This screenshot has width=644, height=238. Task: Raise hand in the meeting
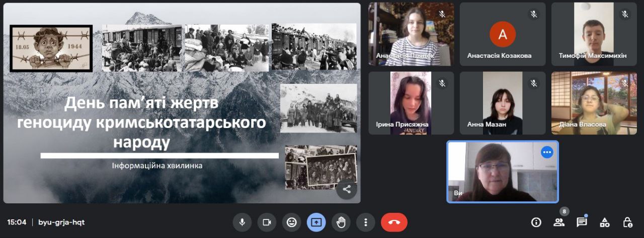[341, 222]
